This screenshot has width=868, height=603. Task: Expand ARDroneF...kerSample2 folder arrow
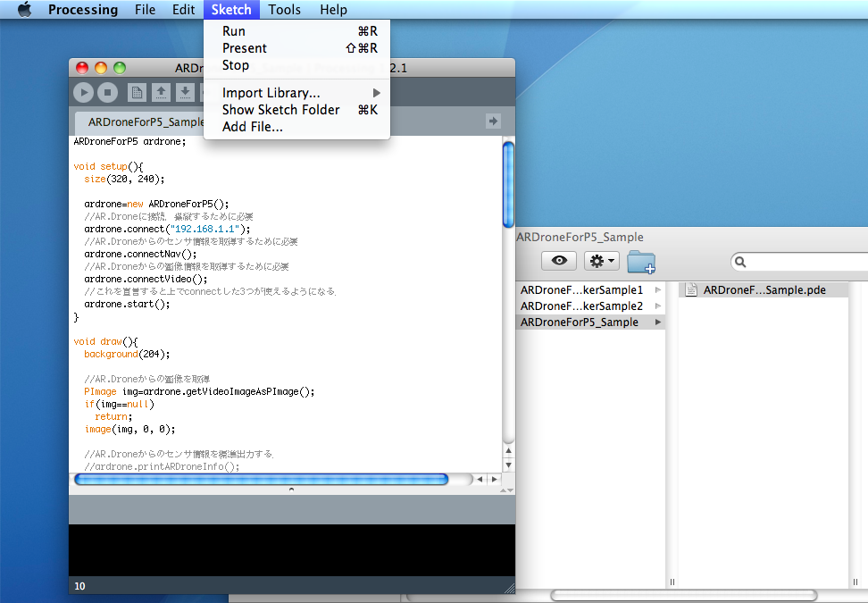[657, 306]
